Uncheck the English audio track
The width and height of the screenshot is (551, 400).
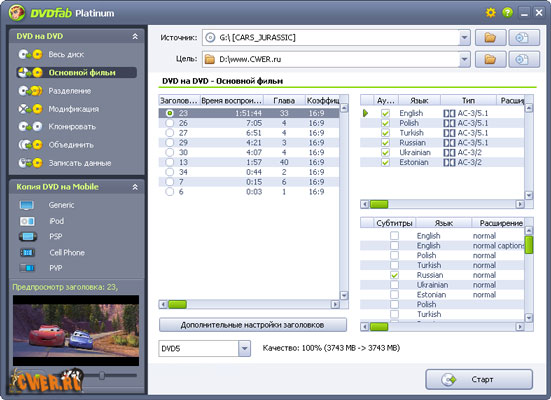click(385, 113)
